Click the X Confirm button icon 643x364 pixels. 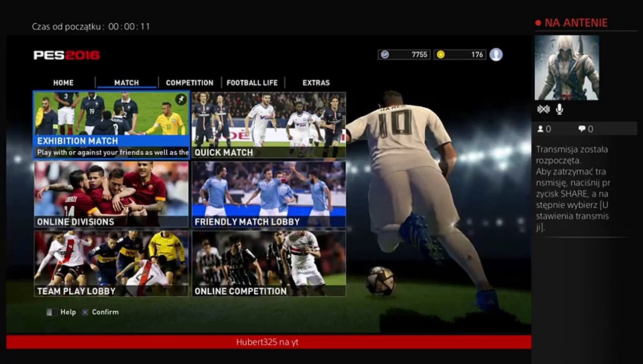point(85,312)
